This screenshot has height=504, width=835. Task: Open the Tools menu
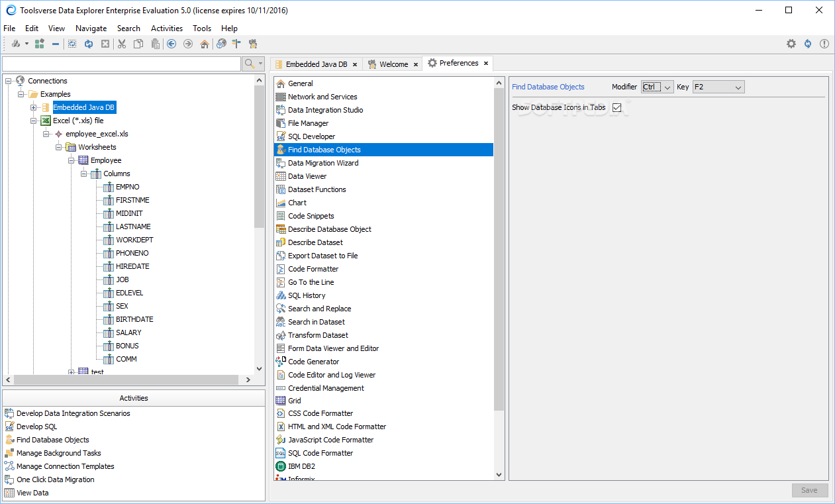pyautogui.click(x=202, y=28)
